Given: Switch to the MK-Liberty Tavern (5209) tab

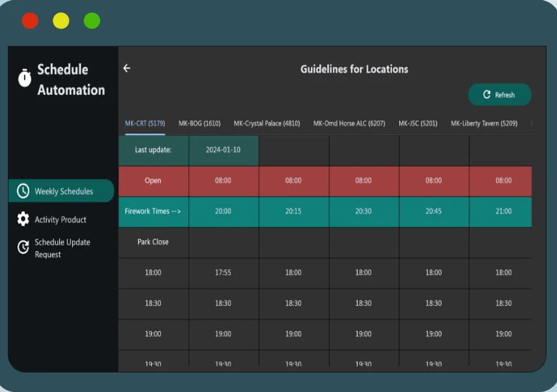Looking at the screenshot, I should (484, 123).
